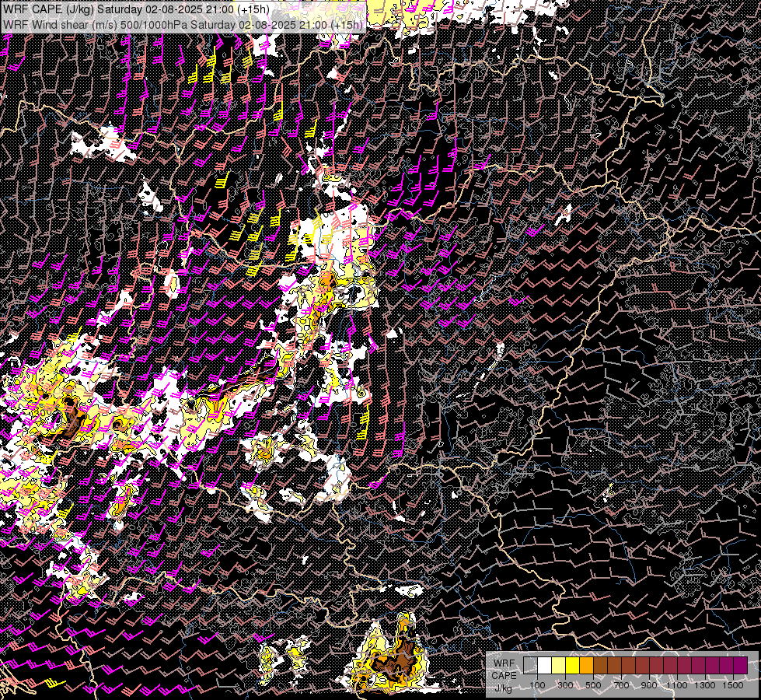Screen dimensions: 761x700
Task: Select the pale yellow legend swatch
Action: 559,665
